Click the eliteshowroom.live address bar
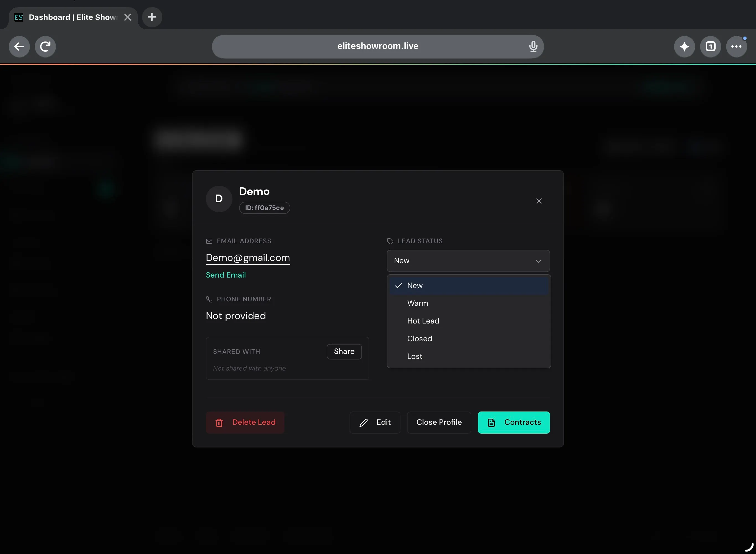This screenshot has height=554, width=756. point(377,46)
